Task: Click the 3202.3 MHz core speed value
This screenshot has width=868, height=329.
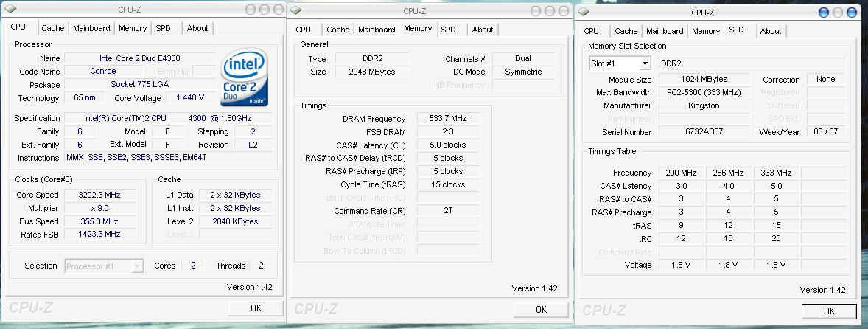Action: click(x=99, y=195)
